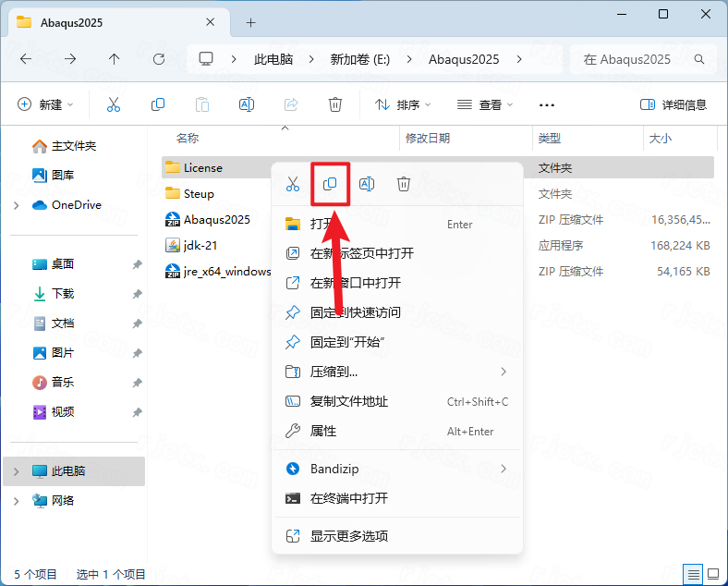Click the delete trash icon in context menu

point(404,184)
